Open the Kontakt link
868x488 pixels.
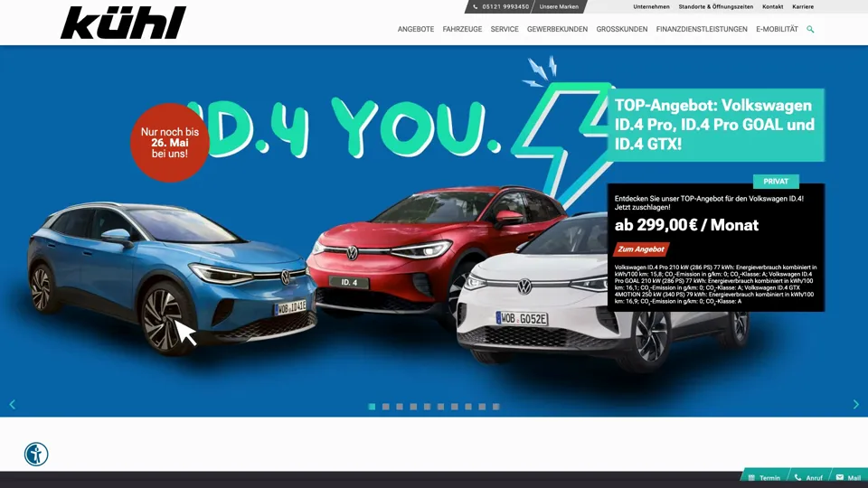(x=772, y=6)
